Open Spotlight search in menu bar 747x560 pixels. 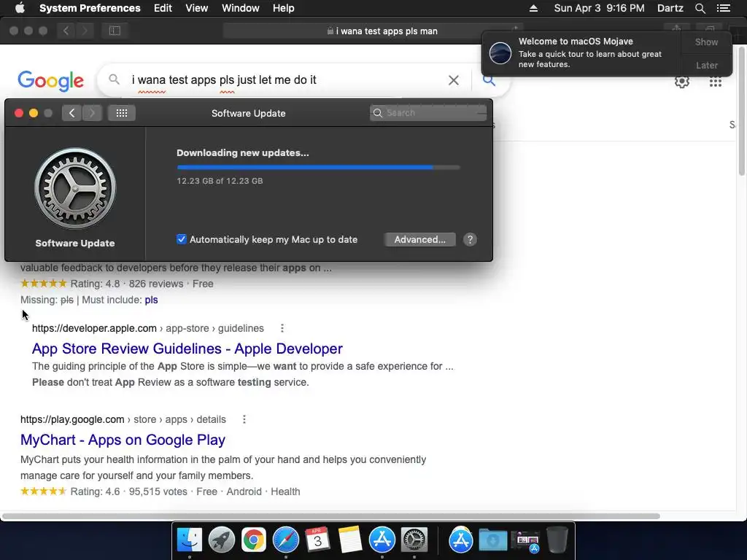700,8
